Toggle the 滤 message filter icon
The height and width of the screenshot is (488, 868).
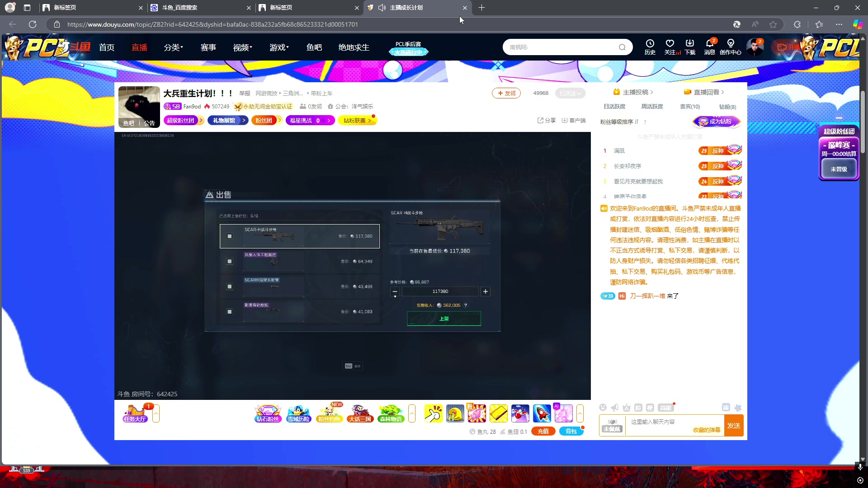(726, 407)
